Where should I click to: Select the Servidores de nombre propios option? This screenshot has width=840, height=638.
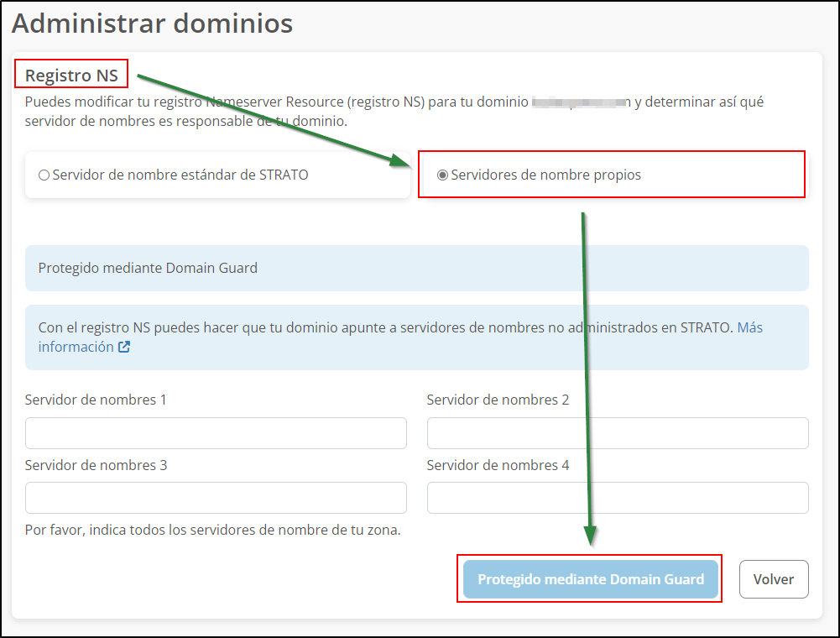pyautogui.click(x=441, y=175)
